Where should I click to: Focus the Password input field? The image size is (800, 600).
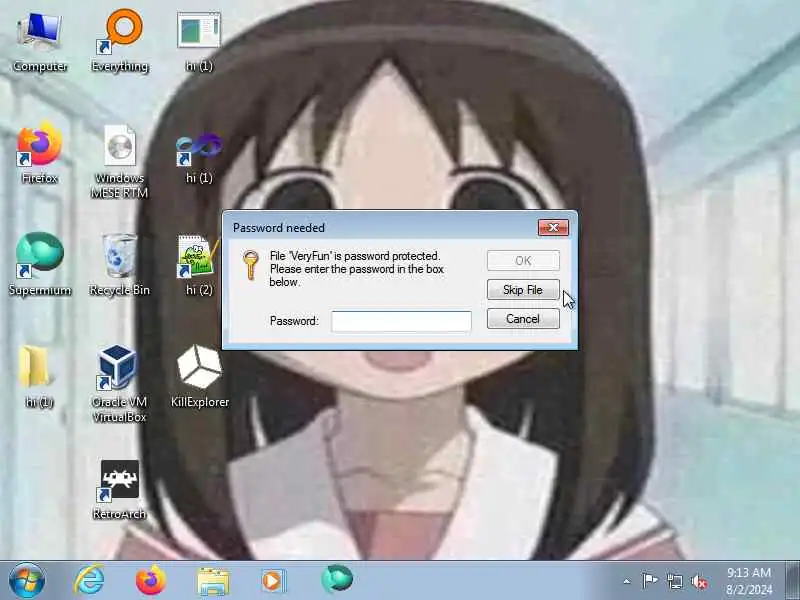click(401, 321)
